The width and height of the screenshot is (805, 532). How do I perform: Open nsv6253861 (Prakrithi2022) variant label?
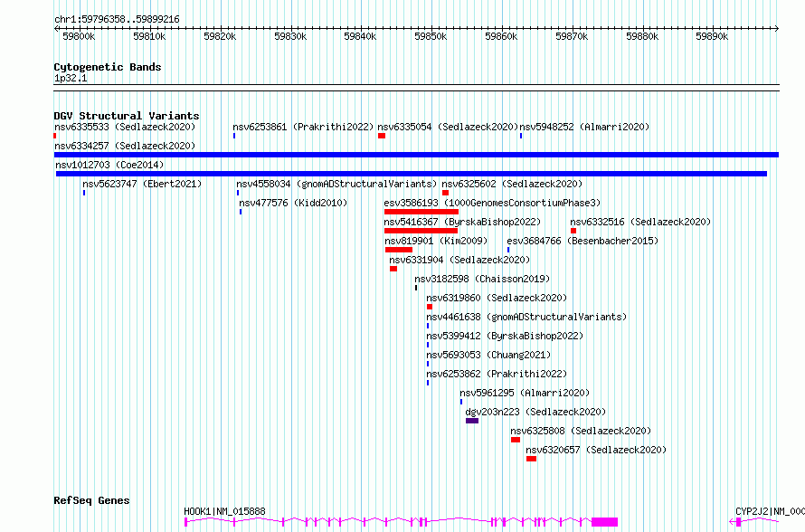tap(303, 127)
